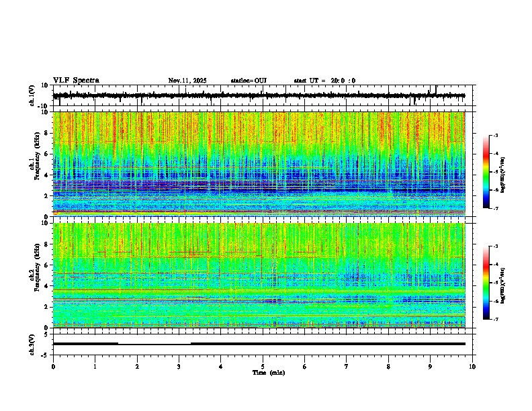Click the time axis tick label '7'
The width and height of the screenshot is (532, 411).
point(347,367)
